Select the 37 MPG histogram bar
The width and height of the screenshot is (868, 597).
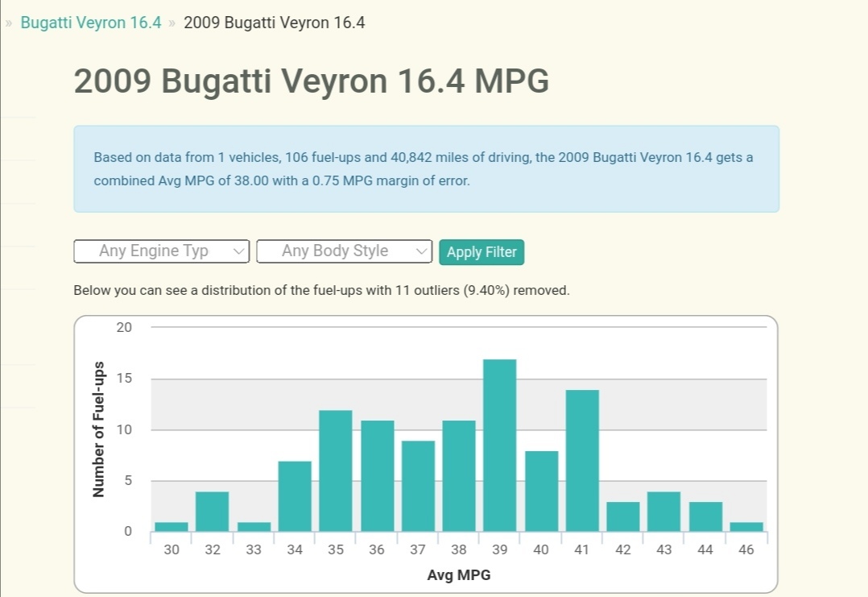point(418,487)
